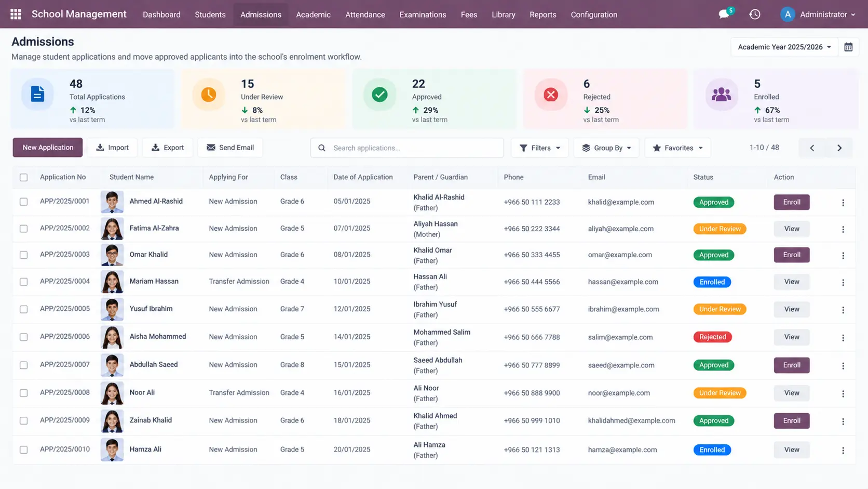Open the Administrator user menu
This screenshot has height=489, width=868.
click(818, 15)
